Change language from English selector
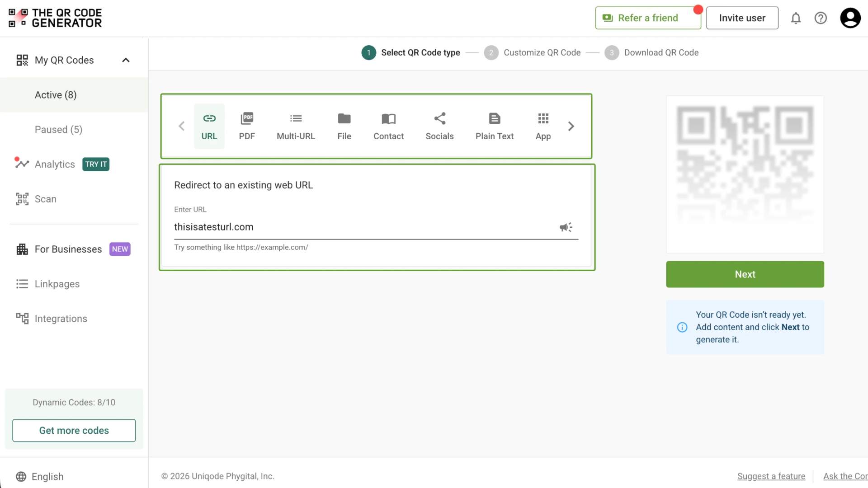868x488 pixels. point(40,476)
